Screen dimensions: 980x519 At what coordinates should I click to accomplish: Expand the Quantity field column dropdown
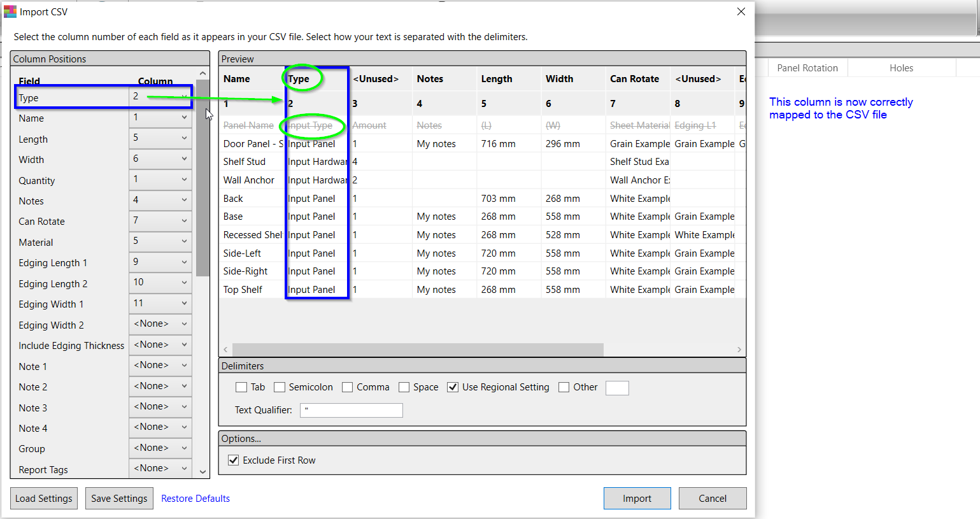tap(160, 180)
